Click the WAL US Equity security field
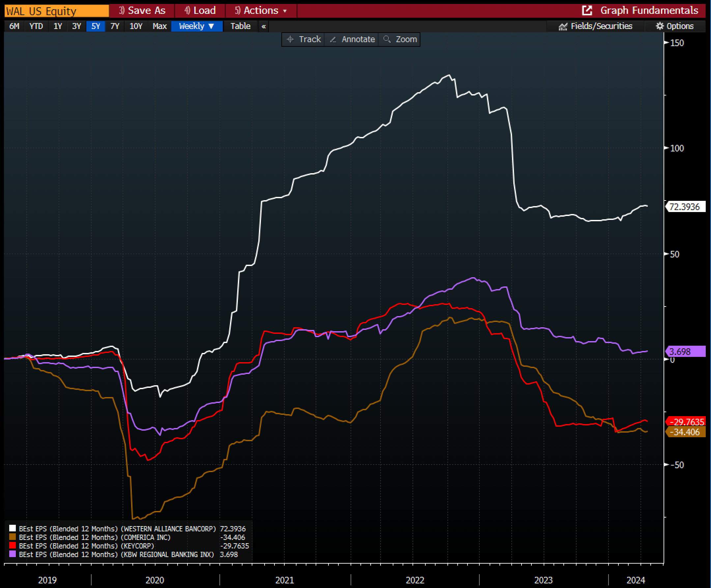 (x=57, y=11)
